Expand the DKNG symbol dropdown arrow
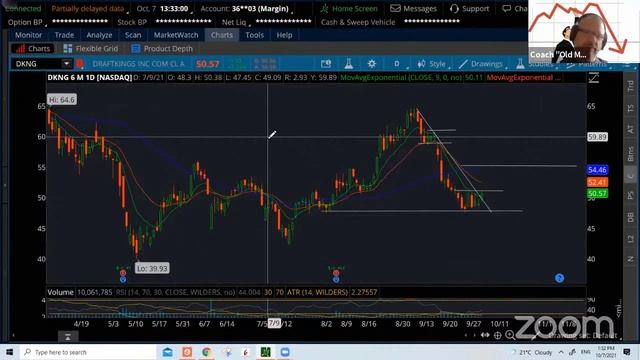This screenshot has height=360, width=640. pyautogui.click(x=67, y=64)
